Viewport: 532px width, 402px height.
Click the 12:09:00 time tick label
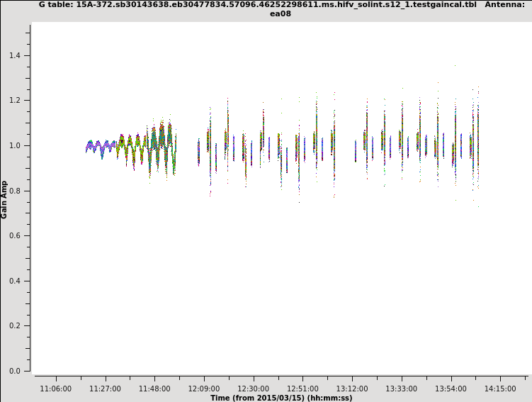[204, 389]
